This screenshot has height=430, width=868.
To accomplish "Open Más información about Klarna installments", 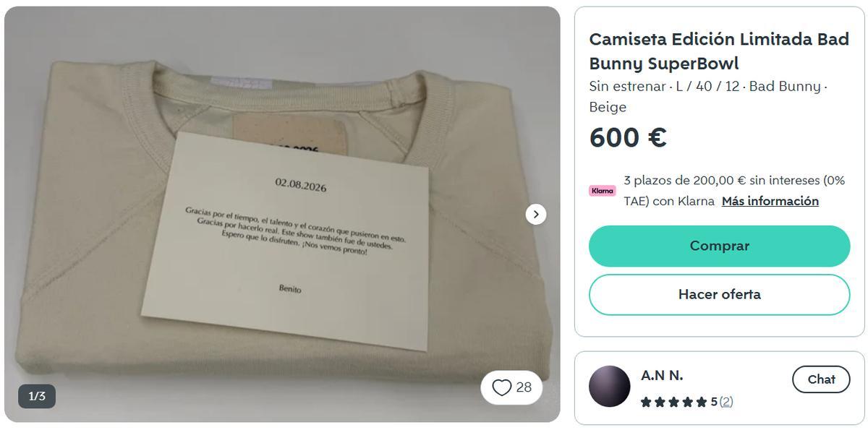I will point(769,201).
